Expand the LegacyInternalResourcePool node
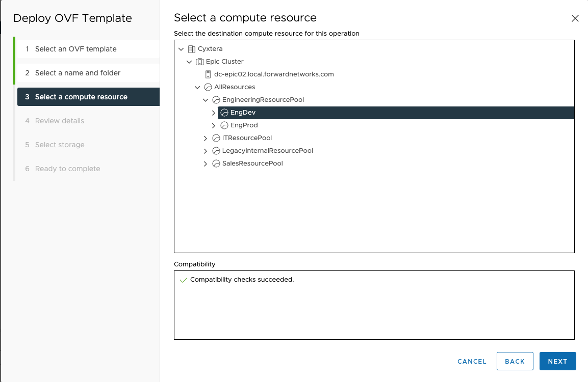Screen dimensions: 588x382 tap(206, 151)
